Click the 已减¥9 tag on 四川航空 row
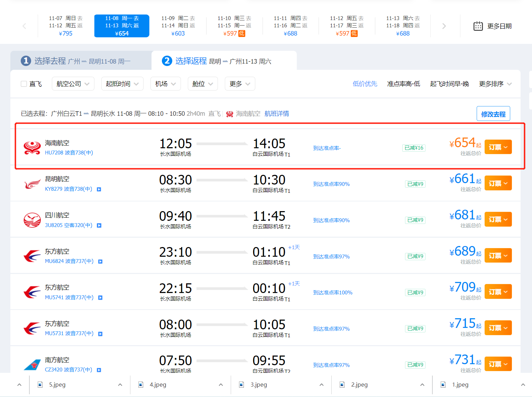 [415, 220]
